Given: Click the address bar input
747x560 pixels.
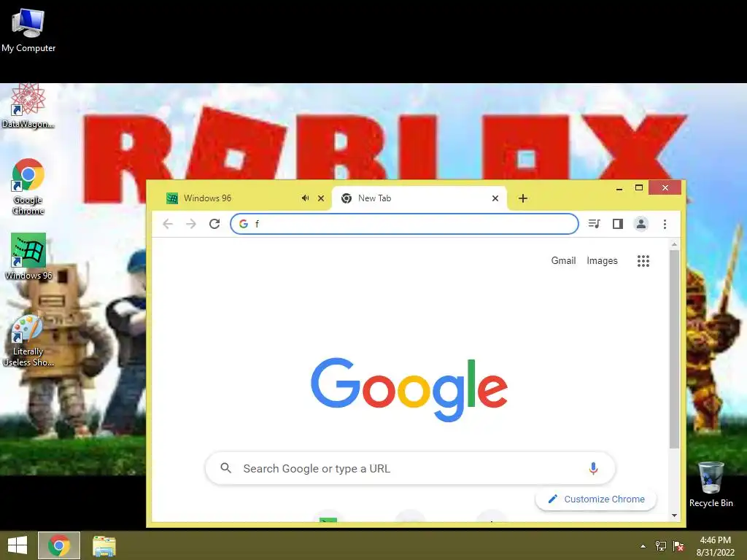Looking at the screenshot, I should pos(404,224).
